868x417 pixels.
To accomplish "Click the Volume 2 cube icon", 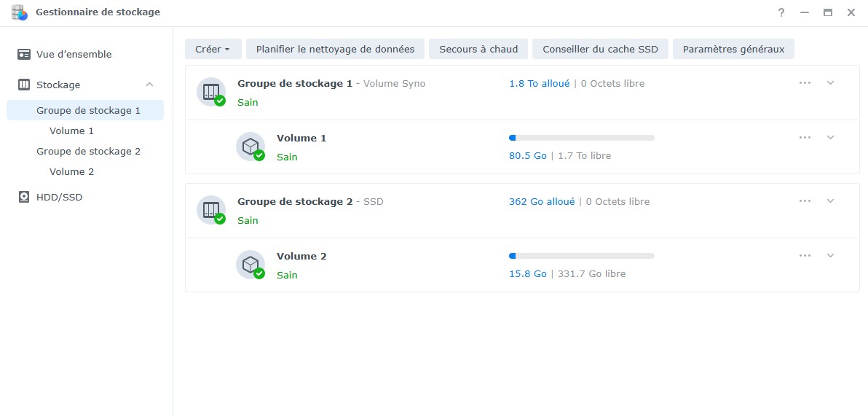I will [x=250, y=265].
